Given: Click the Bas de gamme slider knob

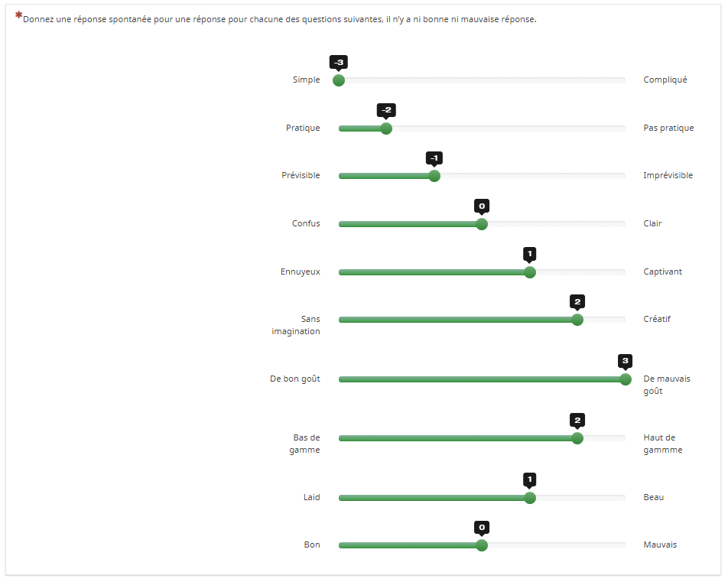Looking at the screenshot, I should 577,438.
